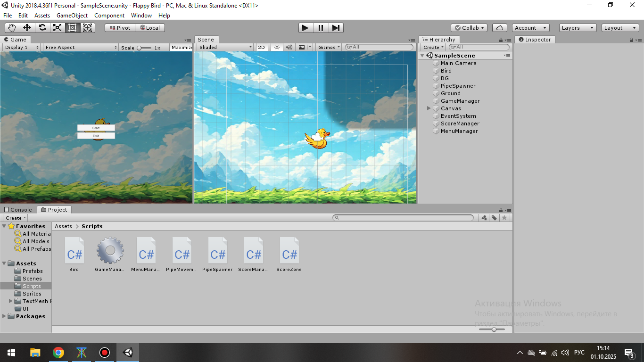Expand the TextMesh Pro folder
The image size is (644, 362).
tap(11, 301)
